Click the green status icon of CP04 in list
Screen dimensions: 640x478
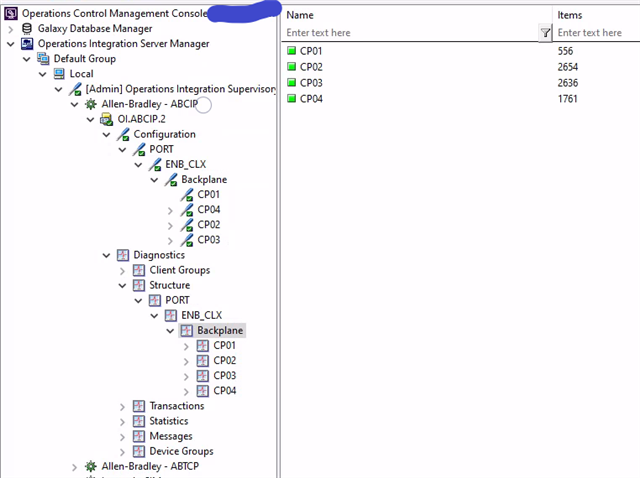point(291,98)
